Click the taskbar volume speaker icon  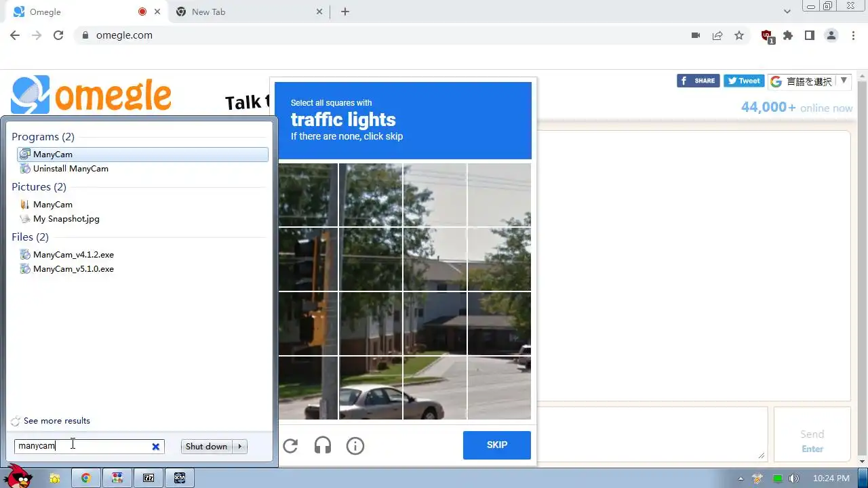[794, 479]
